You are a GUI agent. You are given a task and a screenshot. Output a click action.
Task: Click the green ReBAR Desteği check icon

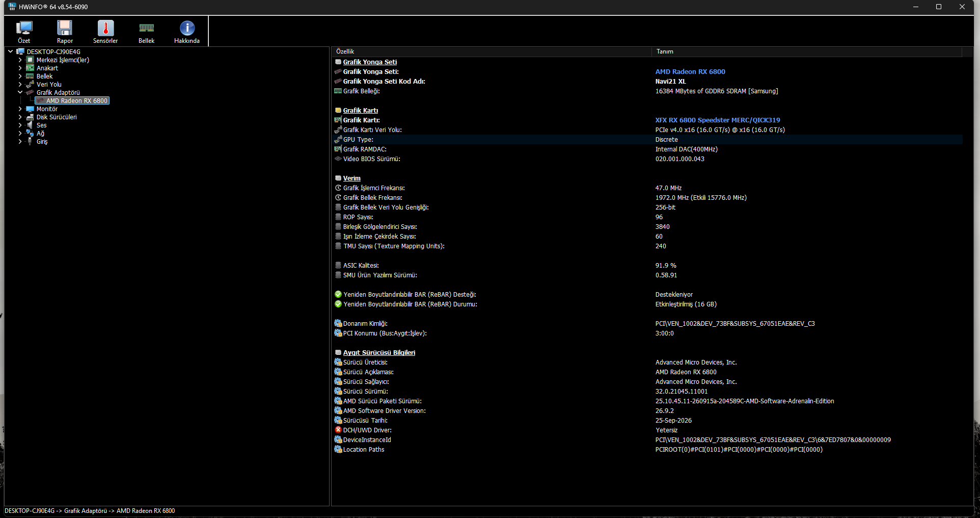pyautogui.click(x=338, y=294)
